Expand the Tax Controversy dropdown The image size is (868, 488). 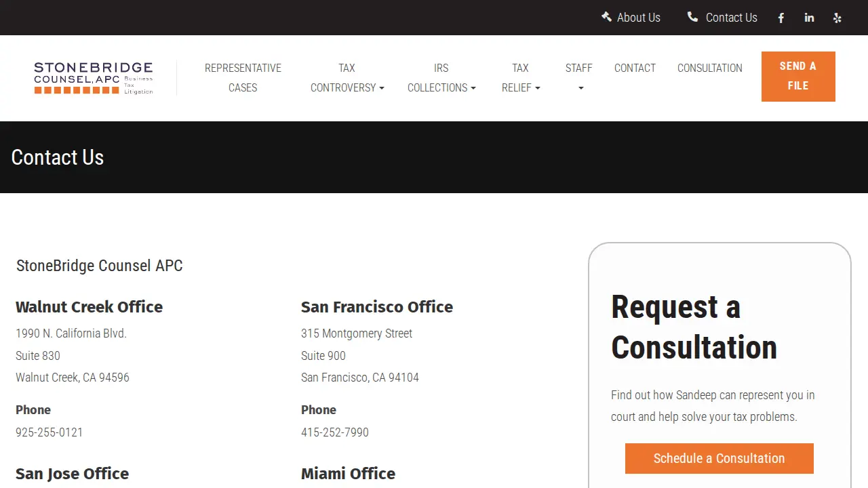347,78
